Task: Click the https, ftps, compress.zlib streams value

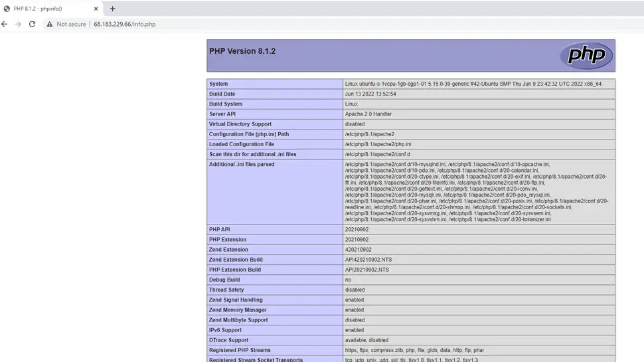Action: [x=414, y=350]
